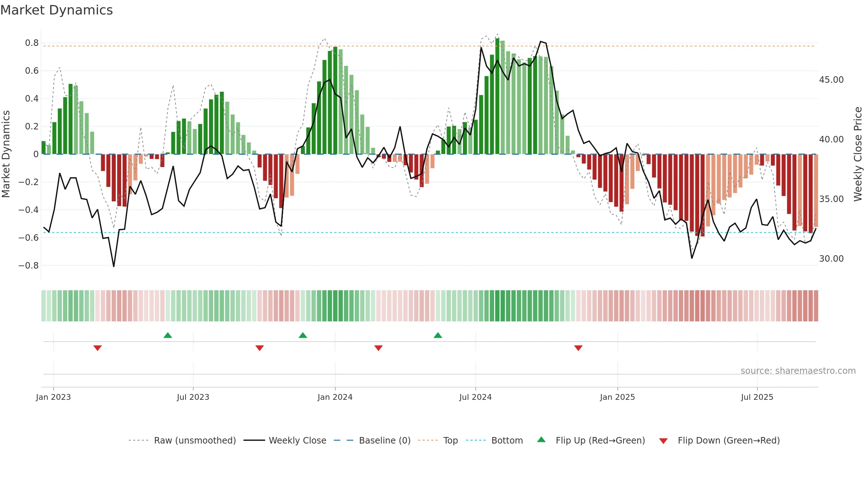Click the red flip-down marker before Jan 2025
Image resolution: width=868 pixels, height=488 pixels.
click(578, 348)
